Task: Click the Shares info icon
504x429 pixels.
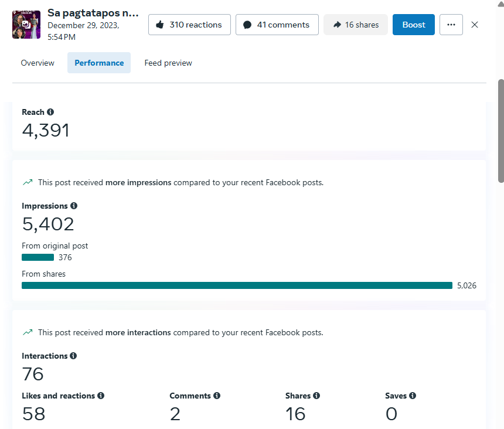Action: (316, 396)
